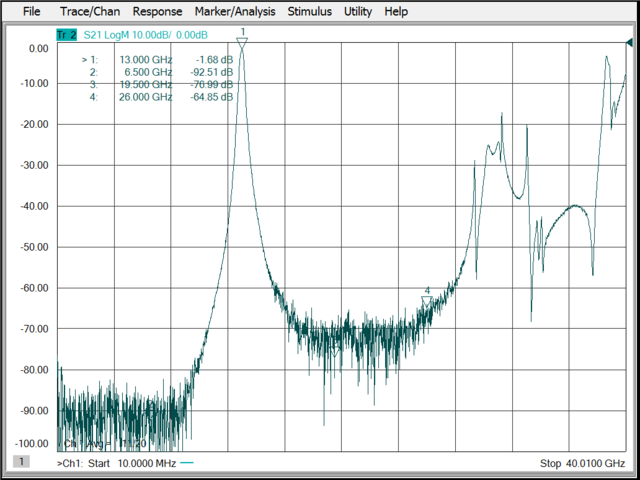This screenshot has height=480, width=640.
Task: Open the Marker/Analysis menu
Action: pyautogui.click(x=235, y=11)
